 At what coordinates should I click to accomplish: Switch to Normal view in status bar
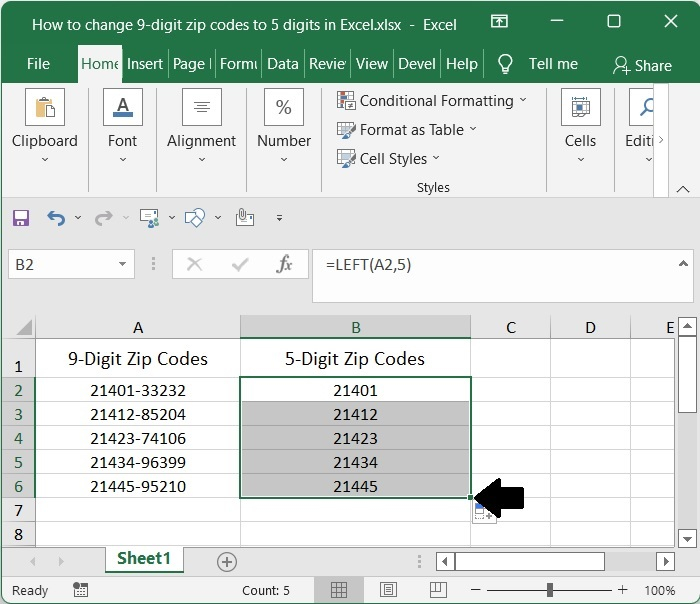(339, 590)
